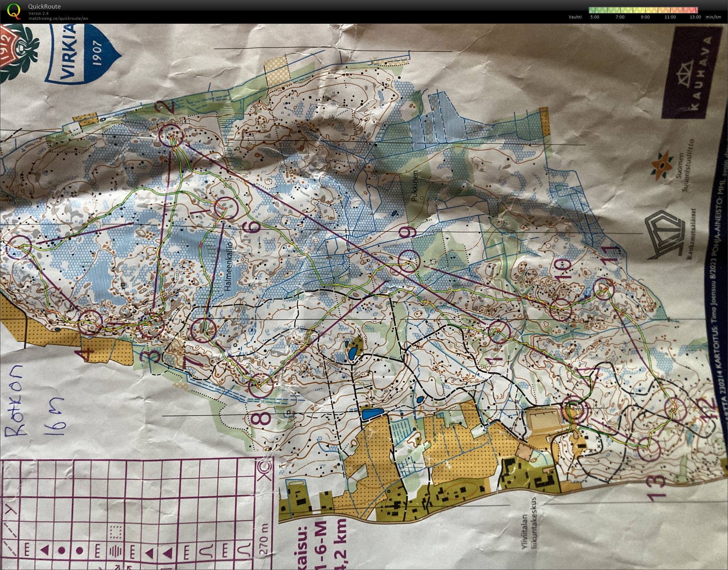Image resolution: width=728 pixels, height=570 pixels.
Task: Click control circle number 9 on map
Action: click(409, 261)
